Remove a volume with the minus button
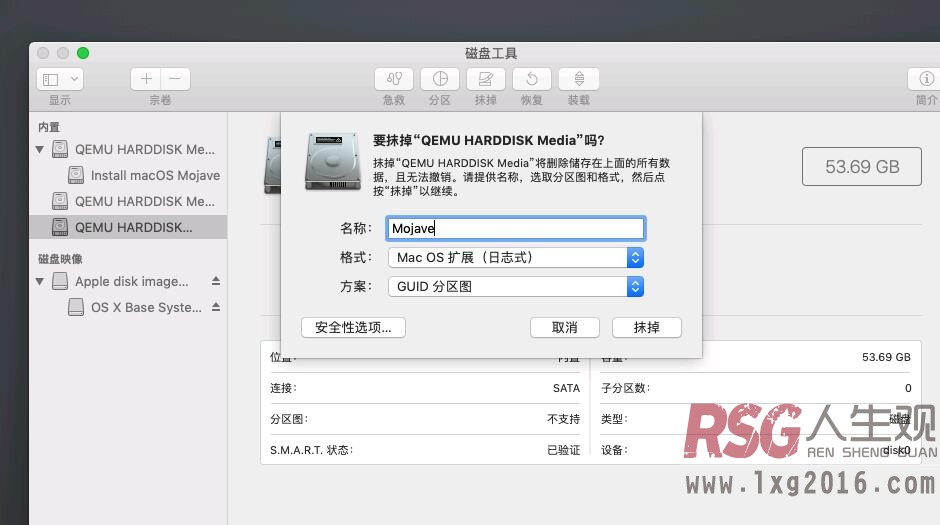Screen dimensions: 940x525 (175, 79)
